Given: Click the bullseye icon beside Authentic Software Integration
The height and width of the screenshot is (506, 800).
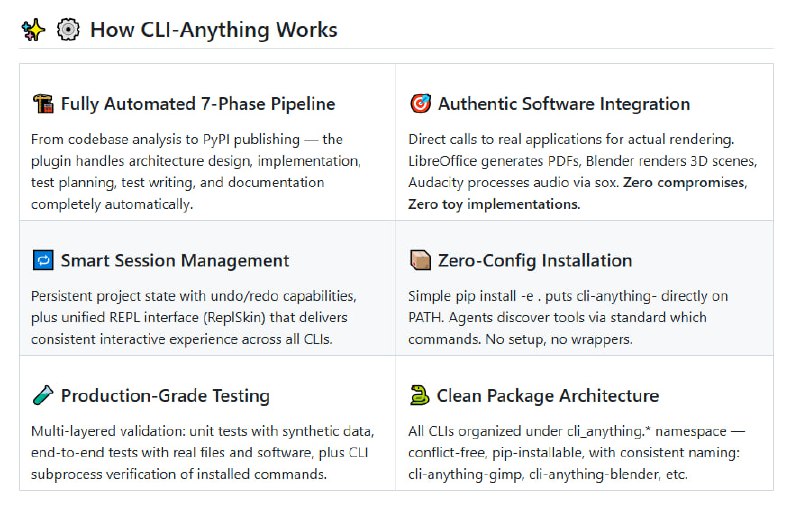Looking at the screenshot, I should tap(420, 104).
